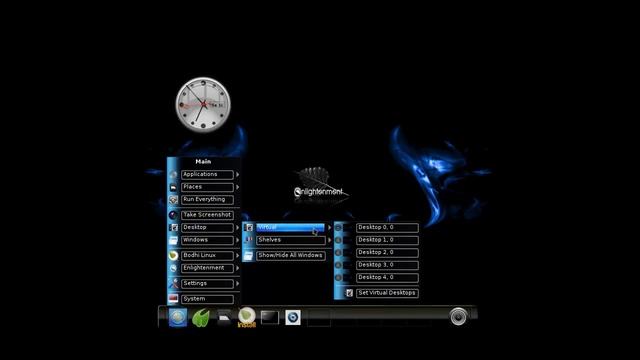Image resolution: width=640 pixels, height=360 pixels.
Task: Click the Places folder icon
Action: [x=173, y=187]
